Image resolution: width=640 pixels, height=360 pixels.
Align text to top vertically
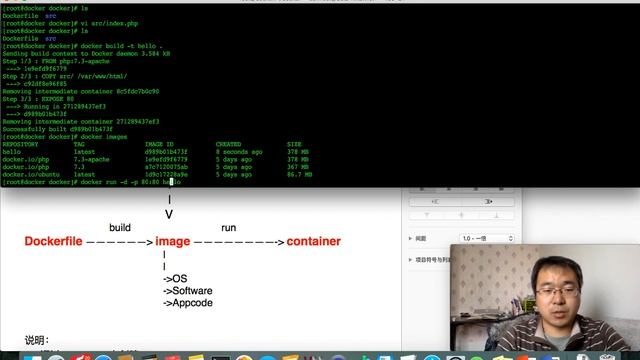[427, 215]
